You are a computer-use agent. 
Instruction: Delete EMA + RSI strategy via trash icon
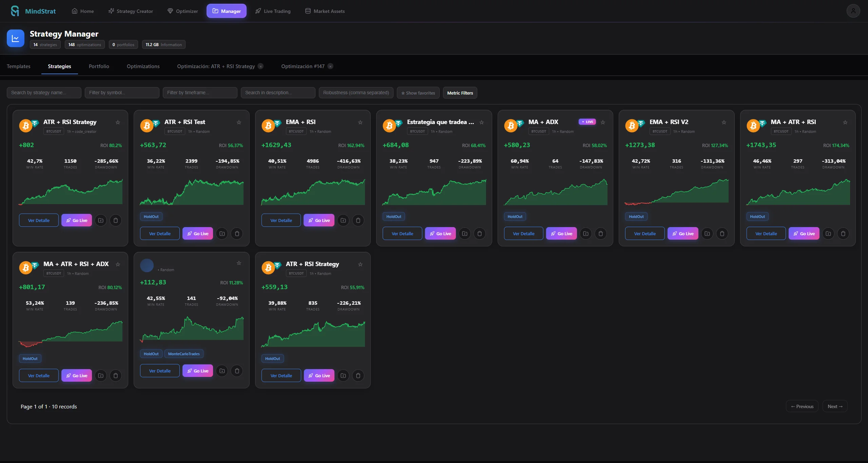tap(358, 220)
